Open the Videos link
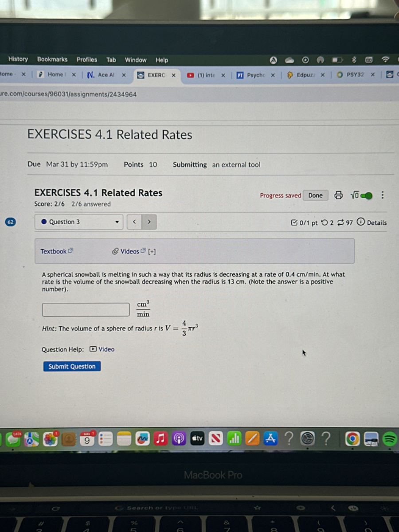399x532 pixels. (129, 251)
